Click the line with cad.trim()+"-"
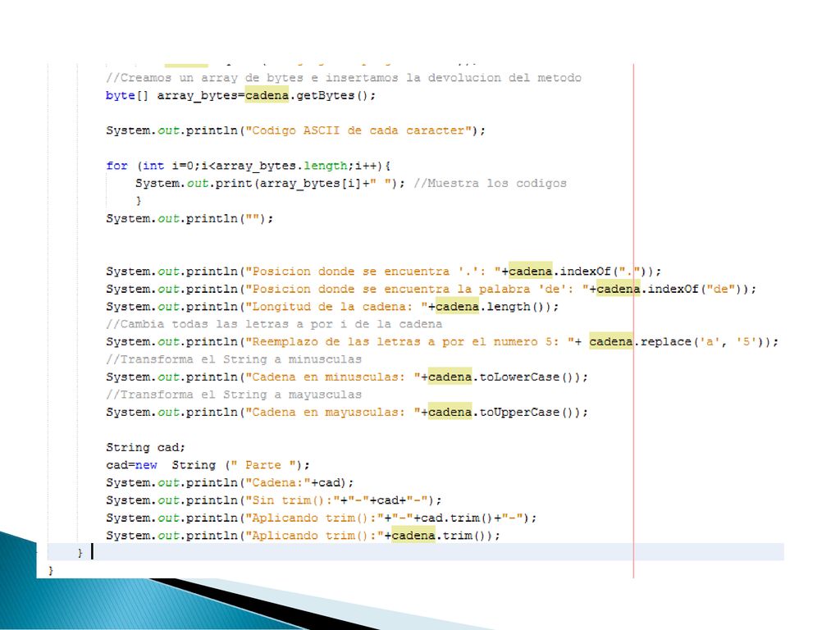840x630 pixels. tap(321, 518)
